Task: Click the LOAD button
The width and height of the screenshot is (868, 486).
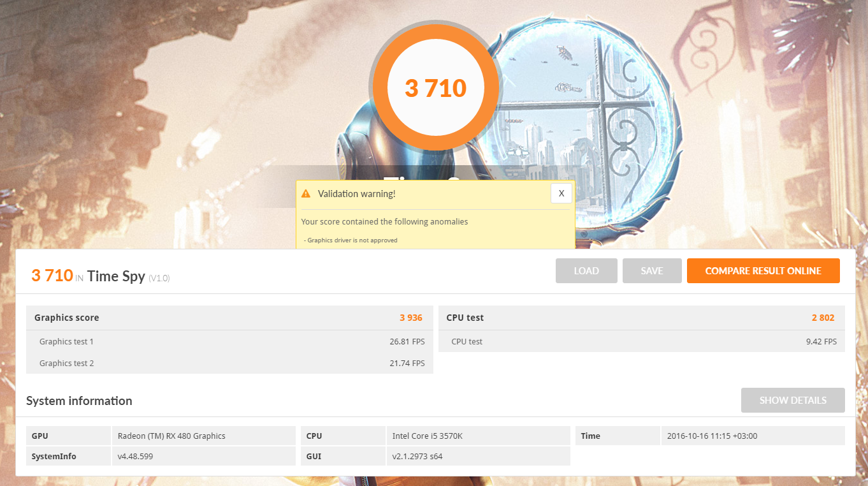Action: click(x=586, y=270)
